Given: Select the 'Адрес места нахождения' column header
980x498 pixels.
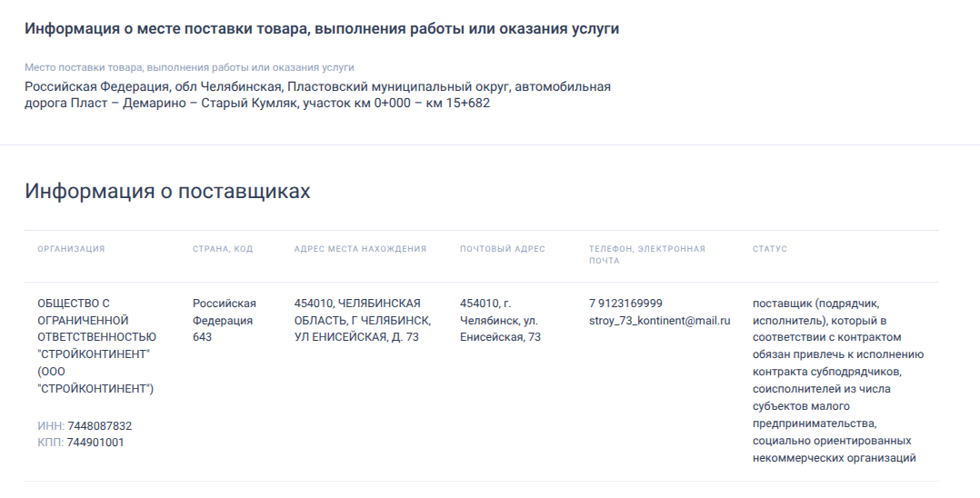Looking at the screenshot, I should click(x=360, y=249).
